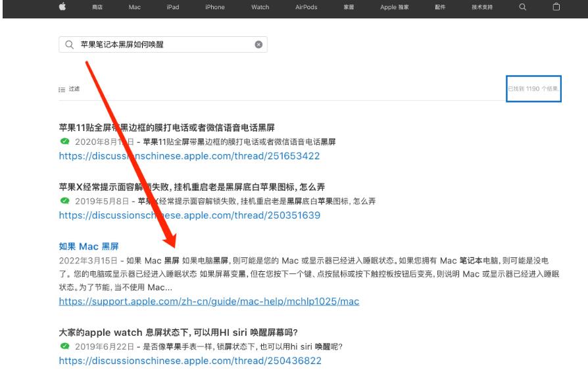588x370 pixels.
Task: Open the Mac menu item
Action: 135,7
